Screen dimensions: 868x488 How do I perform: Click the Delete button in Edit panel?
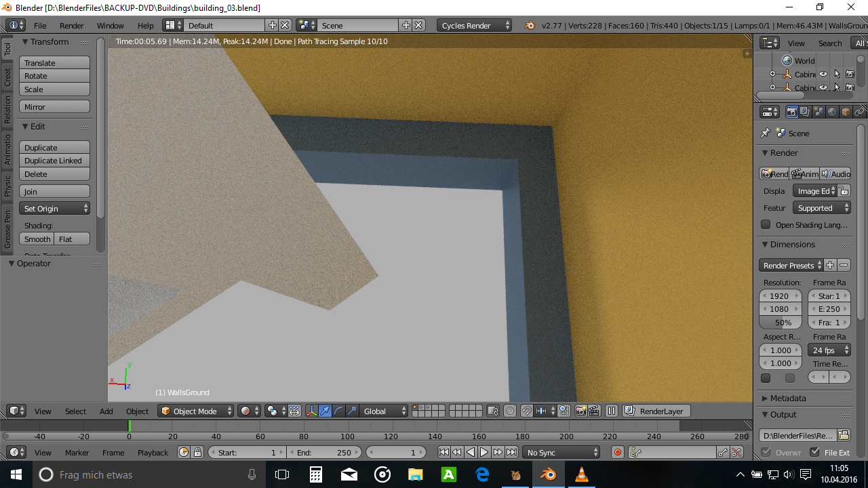coord(54,174)
